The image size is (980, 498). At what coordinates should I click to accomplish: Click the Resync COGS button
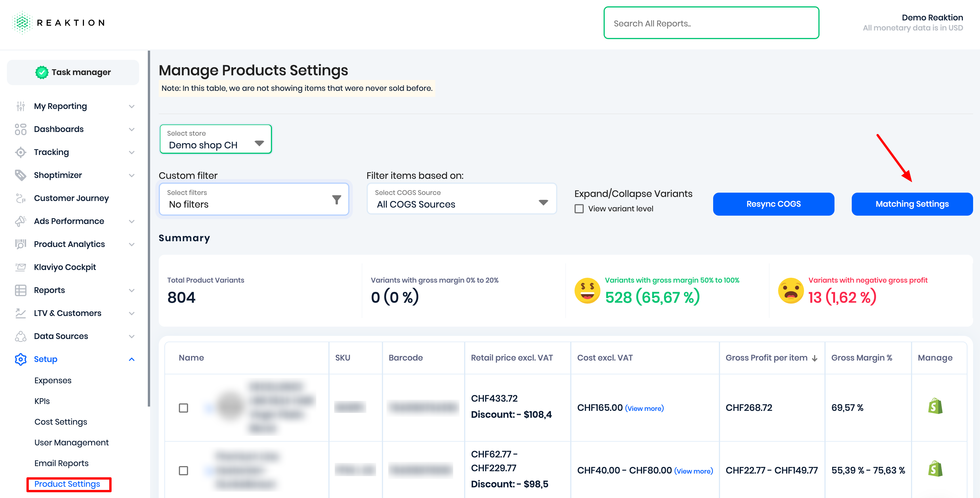(x=774, y=204)
